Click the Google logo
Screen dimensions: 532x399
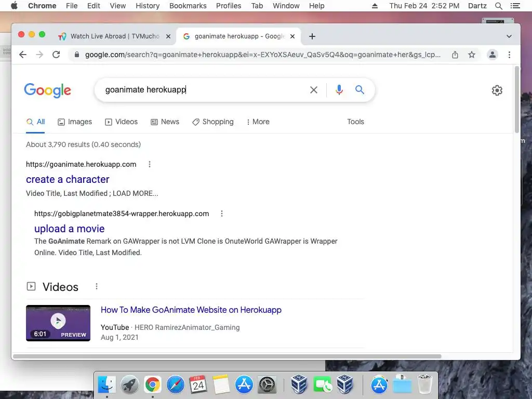47,90
